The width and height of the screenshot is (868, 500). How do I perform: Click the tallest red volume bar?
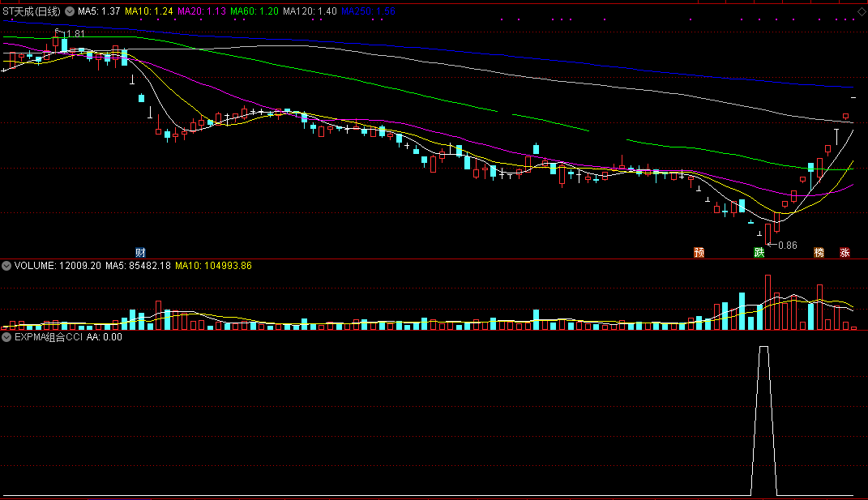(x=768, y=302)
